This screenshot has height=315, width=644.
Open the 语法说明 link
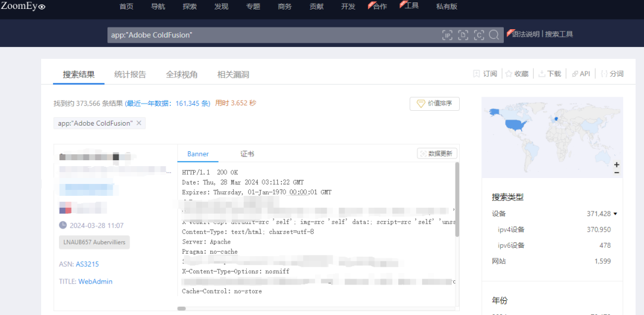526,35
